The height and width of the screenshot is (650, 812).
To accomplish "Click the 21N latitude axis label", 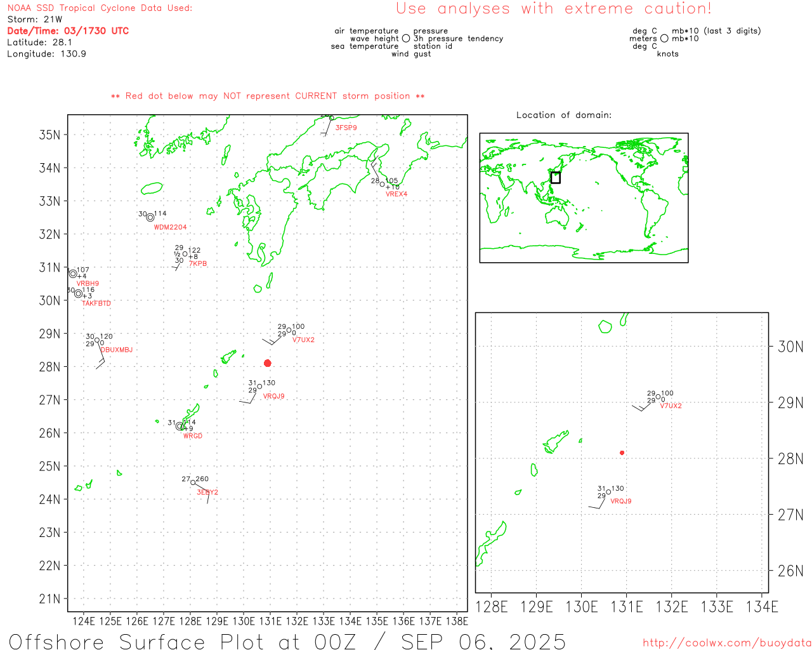I will [49, 599].
